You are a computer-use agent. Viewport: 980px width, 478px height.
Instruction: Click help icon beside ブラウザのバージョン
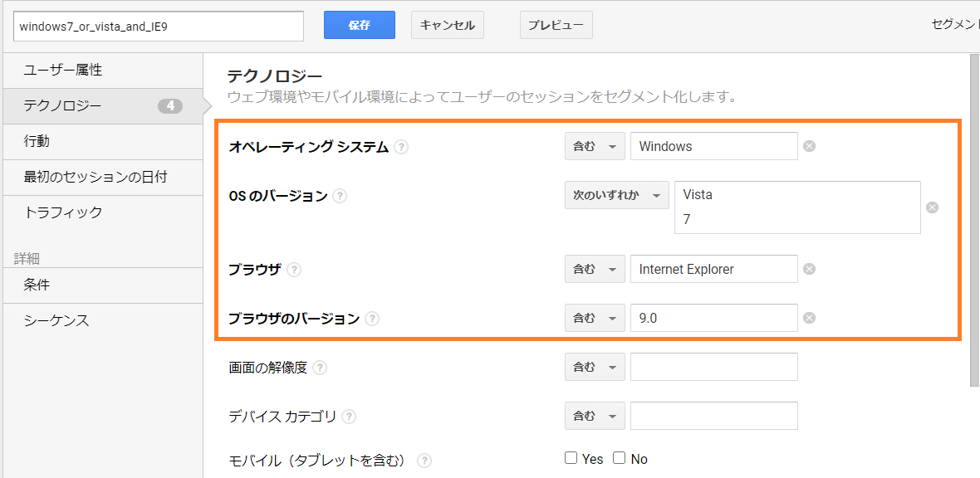pos(372,319)
